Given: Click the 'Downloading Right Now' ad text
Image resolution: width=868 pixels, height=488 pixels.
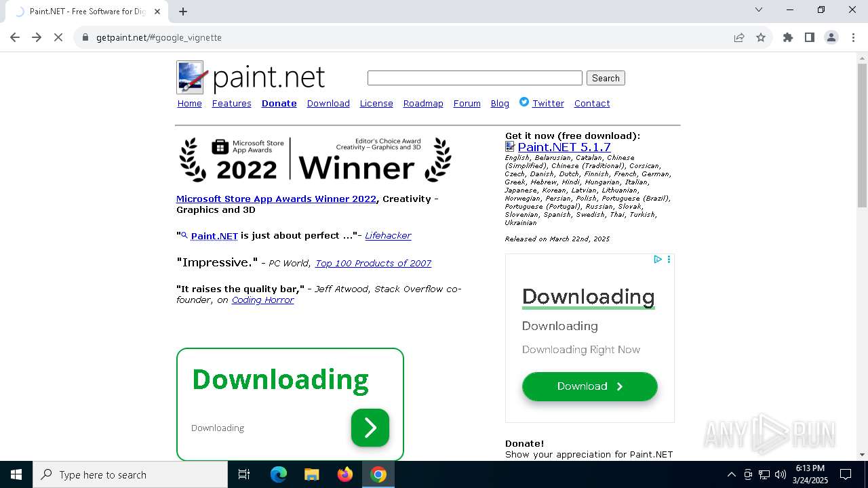Looking at the screenshot, I should (581, 350).
